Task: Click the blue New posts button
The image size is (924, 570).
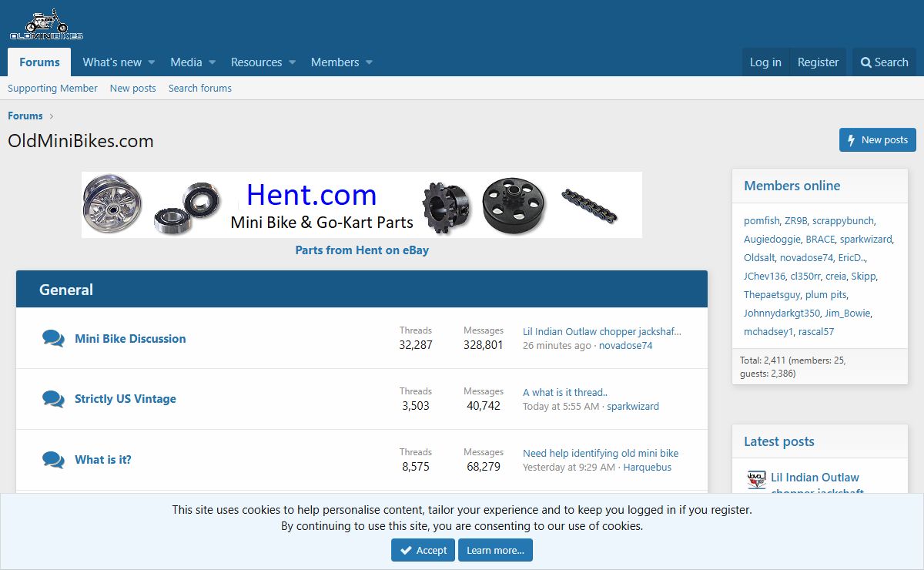Action: (878, 139)
